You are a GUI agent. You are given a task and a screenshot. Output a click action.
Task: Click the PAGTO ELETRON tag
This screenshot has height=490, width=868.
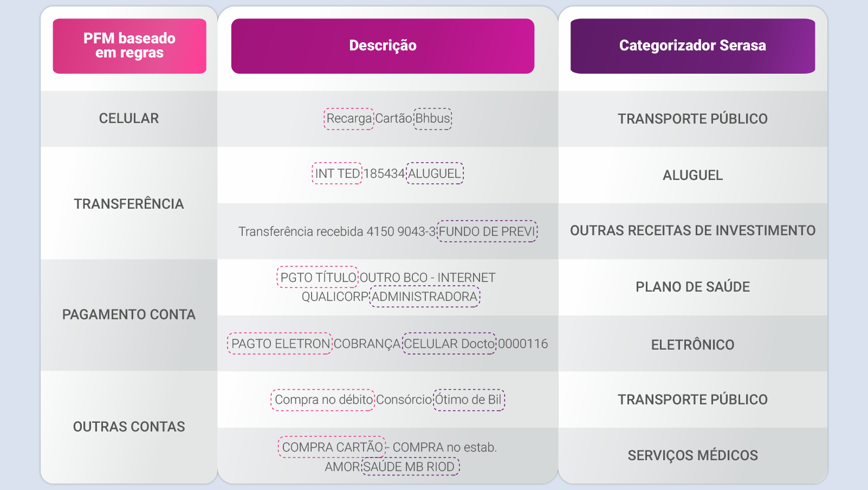click(x=280, y=344)
